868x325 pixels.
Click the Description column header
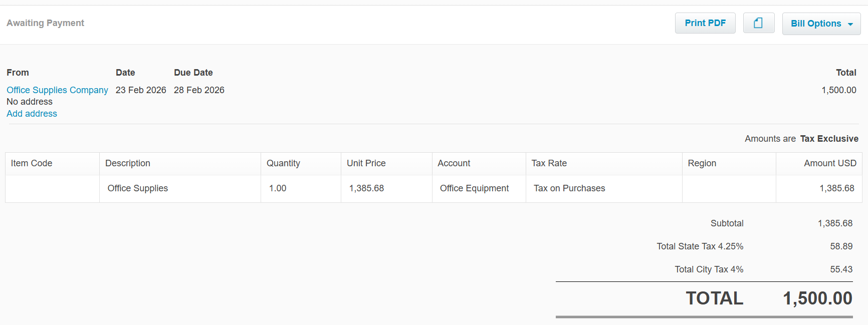pyautogui.click(x=128, y=163)
